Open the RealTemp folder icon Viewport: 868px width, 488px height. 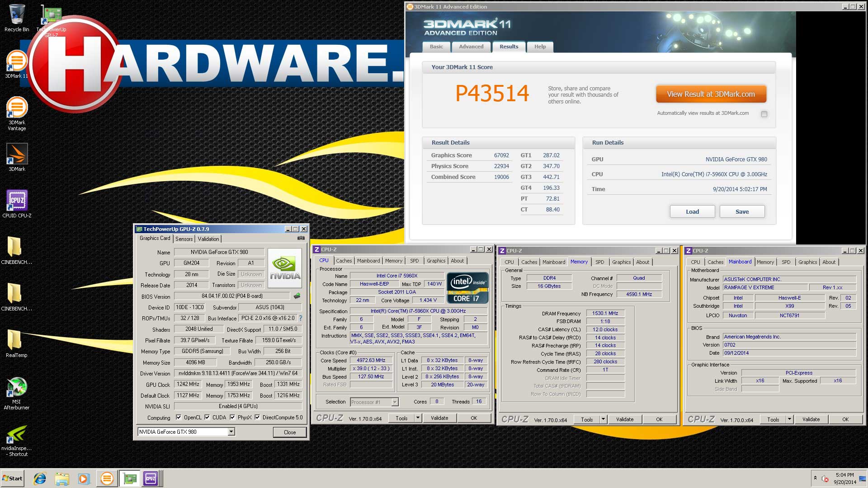14,341
